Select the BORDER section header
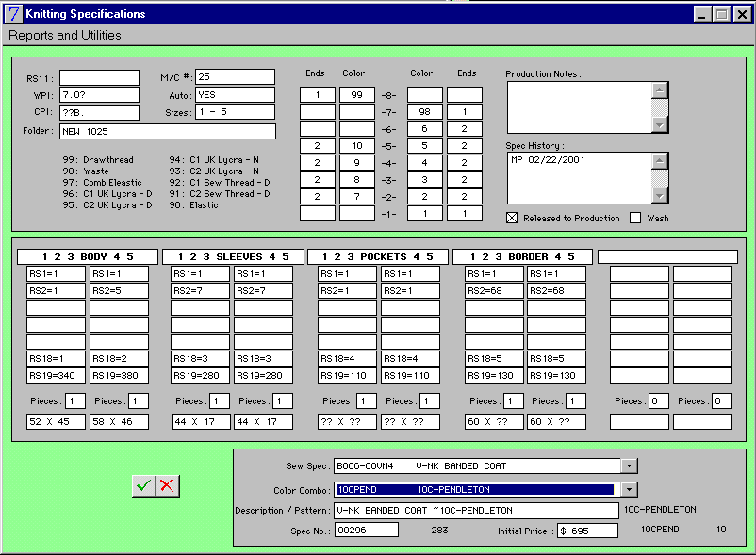 point(523,256)
